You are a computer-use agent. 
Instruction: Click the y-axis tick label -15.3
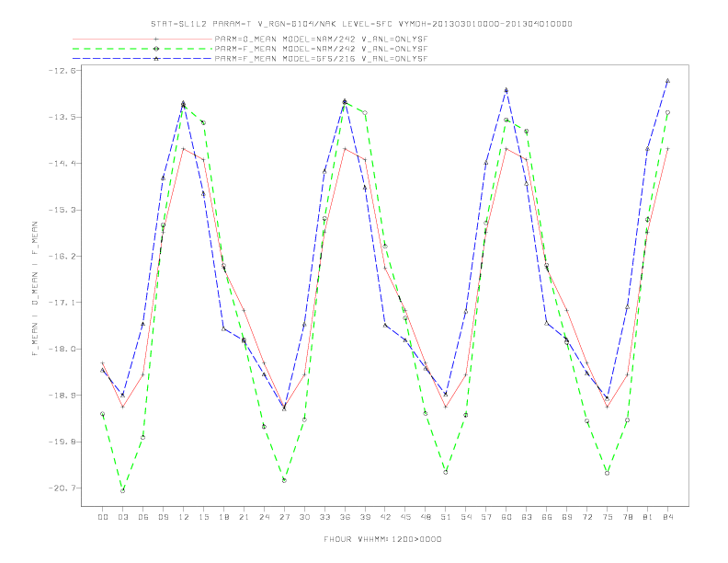tap(62, 210)
